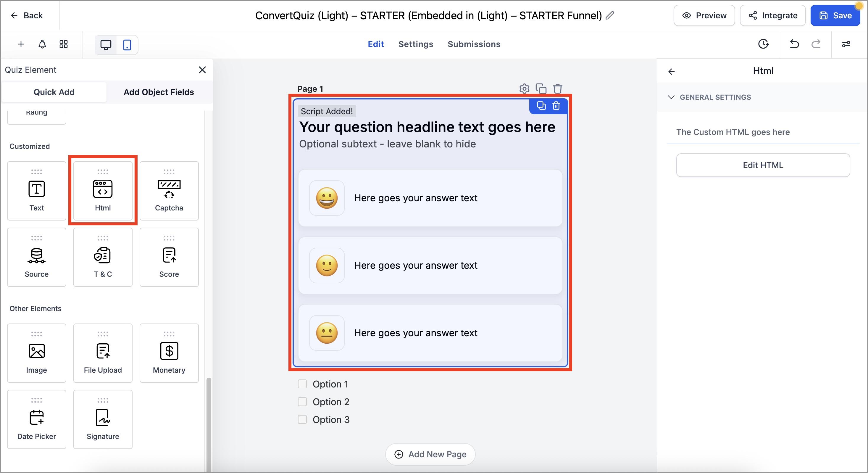Undo the last action

tap(794, 44)
